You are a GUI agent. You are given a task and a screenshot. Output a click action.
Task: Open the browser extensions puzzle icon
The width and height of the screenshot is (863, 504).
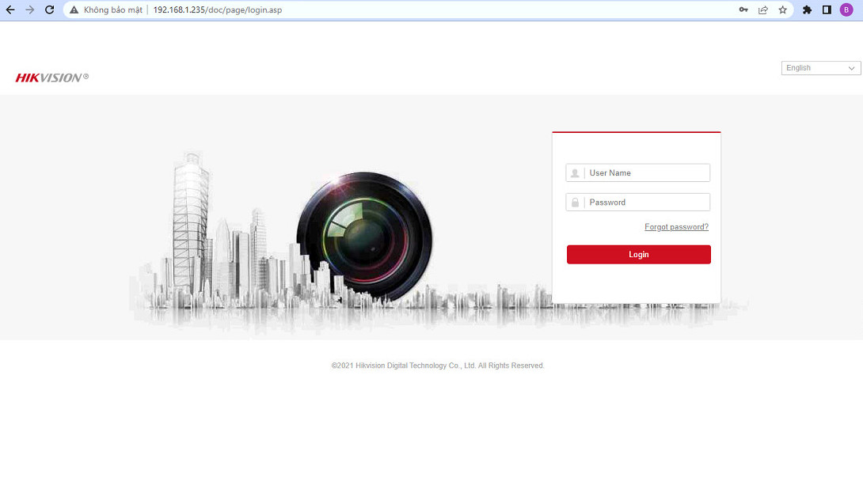pos(807,10)
